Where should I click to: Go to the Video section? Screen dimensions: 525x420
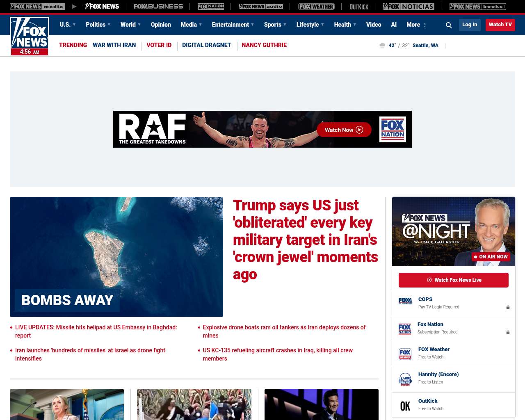point(374,25)
